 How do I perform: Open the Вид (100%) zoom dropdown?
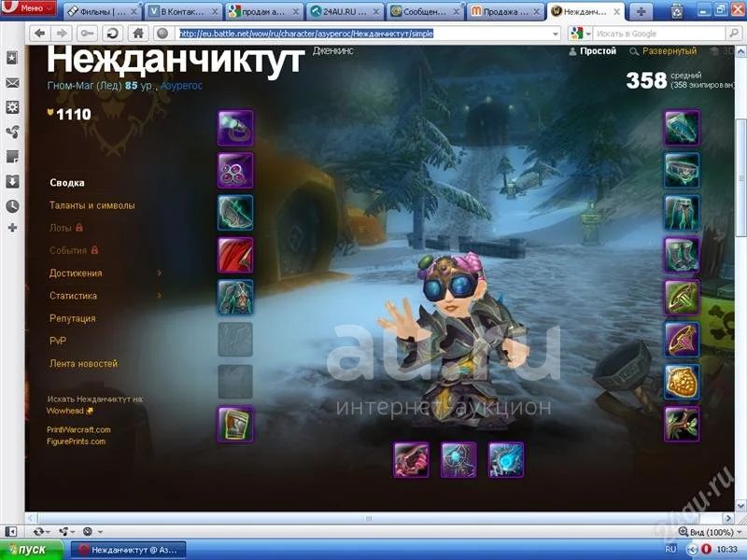pyautogui.click(x=710, y=532)
